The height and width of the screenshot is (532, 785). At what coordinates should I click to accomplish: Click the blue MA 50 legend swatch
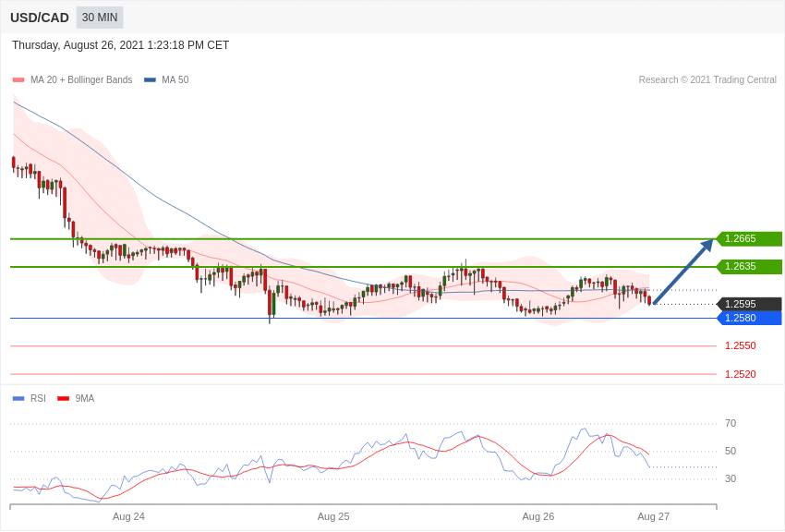point(150,80)
